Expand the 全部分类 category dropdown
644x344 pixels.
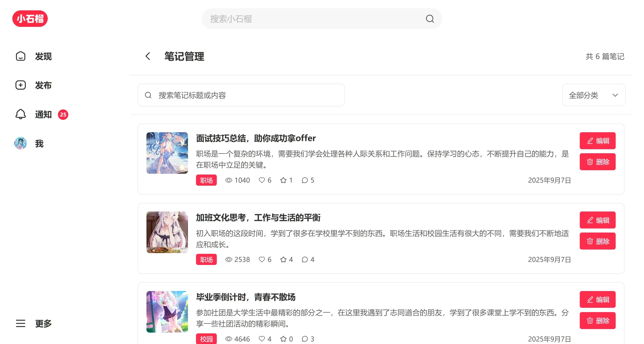pos(594,95)
